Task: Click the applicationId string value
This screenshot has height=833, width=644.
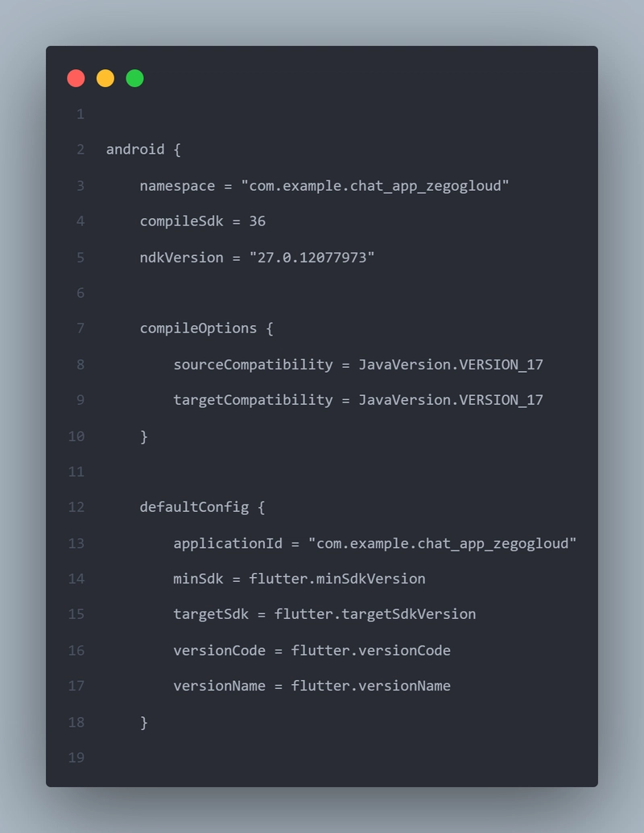Action: [443, 543]
